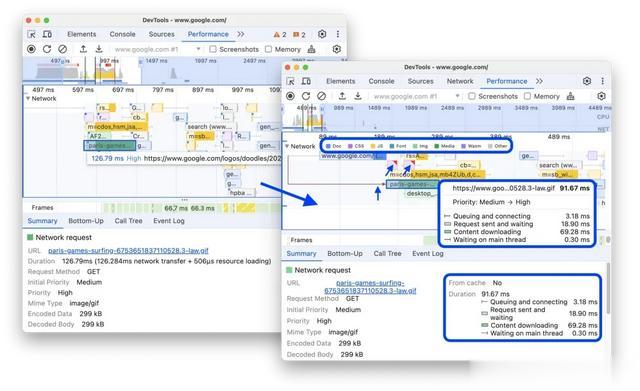Open paris-games-surfing URL link in left summary

128,251
